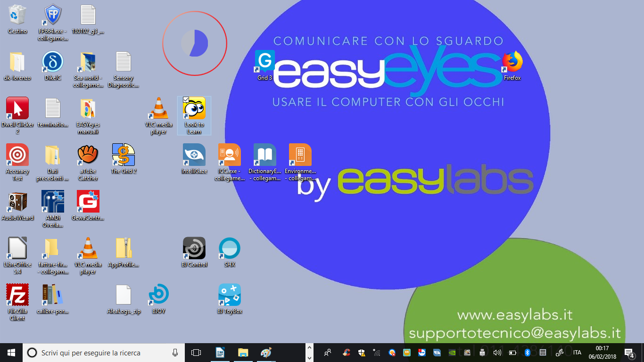The image size is (644, 362).
Task: Open Firefox browser shortcut
Action: coord(512,66)
